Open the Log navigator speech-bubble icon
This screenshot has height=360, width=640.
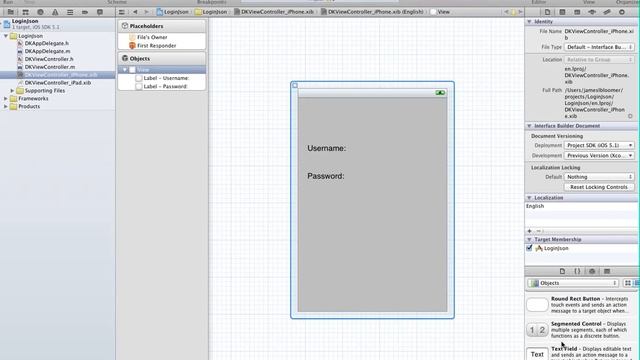(x=100, y=12)
